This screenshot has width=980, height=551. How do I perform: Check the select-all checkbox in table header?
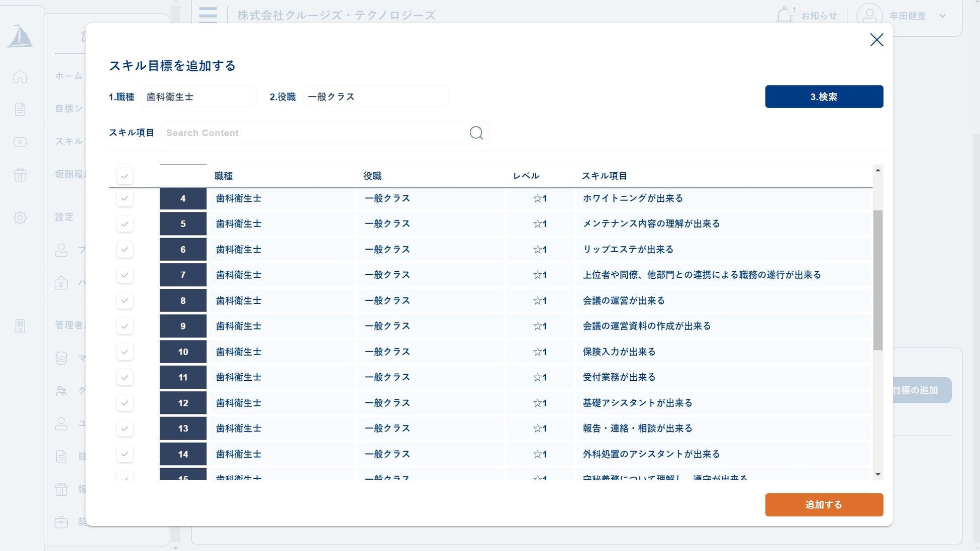tap(125, 176)
